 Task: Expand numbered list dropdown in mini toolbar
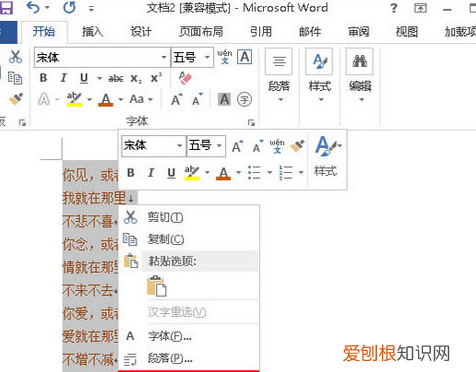301,173
